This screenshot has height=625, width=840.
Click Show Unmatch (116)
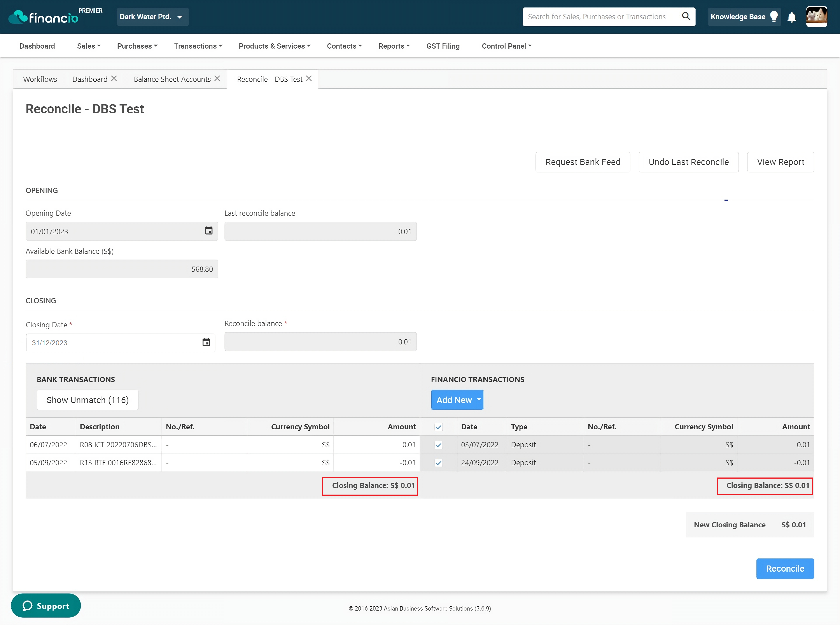click(87, 400)
